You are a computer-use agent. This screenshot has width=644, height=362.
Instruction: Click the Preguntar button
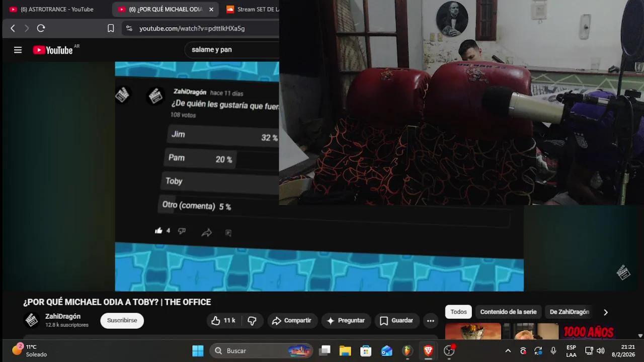[346, 320]
